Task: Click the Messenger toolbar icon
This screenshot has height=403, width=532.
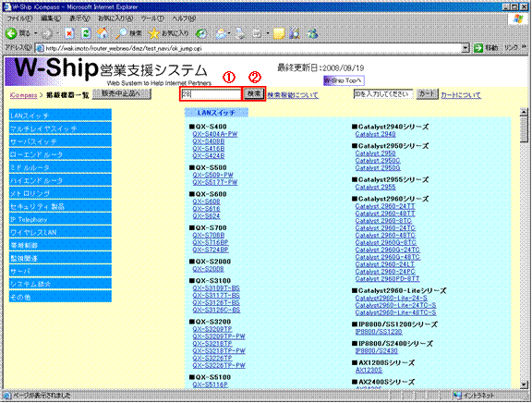Action: 312,33
